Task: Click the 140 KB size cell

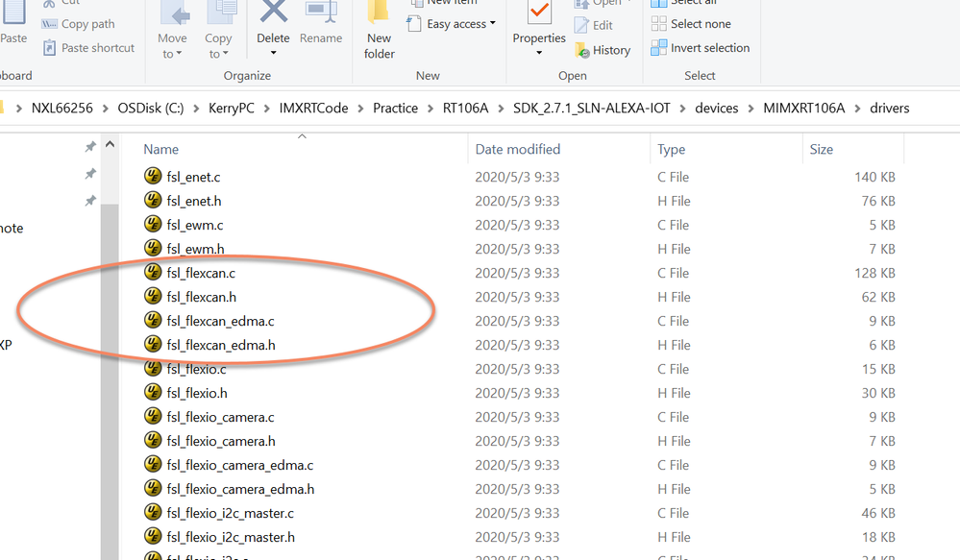Action: pyautogui.click(x=874, y=177)
